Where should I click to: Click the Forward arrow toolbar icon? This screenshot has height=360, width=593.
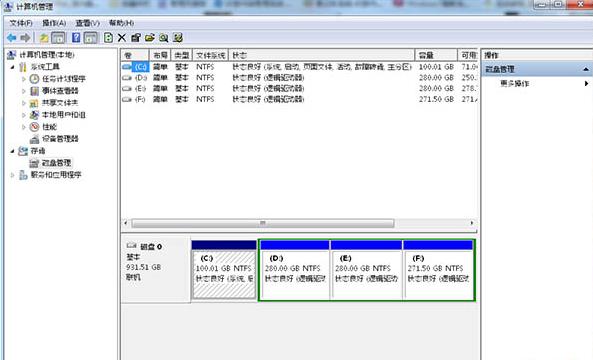tap(25, 38)
